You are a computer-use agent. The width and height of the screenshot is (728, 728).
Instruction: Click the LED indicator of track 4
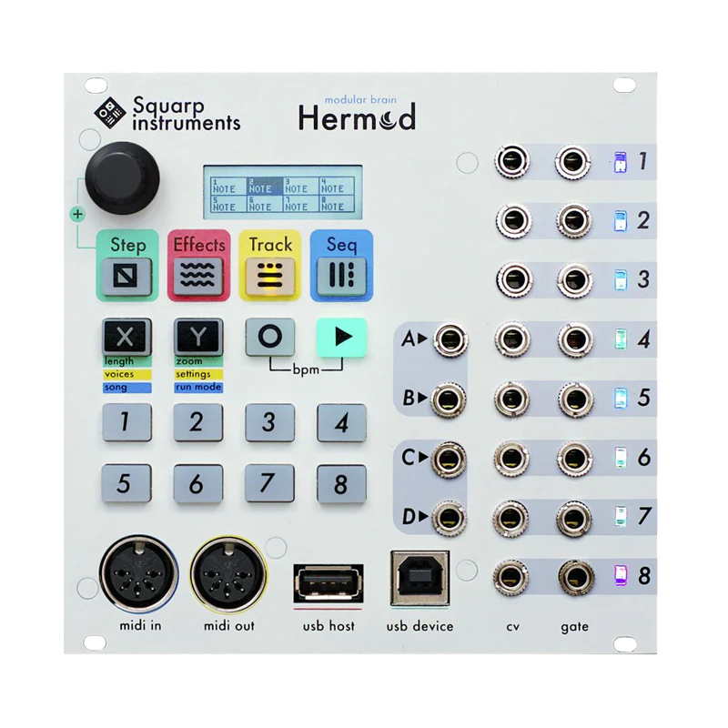[x=621, y=339]
